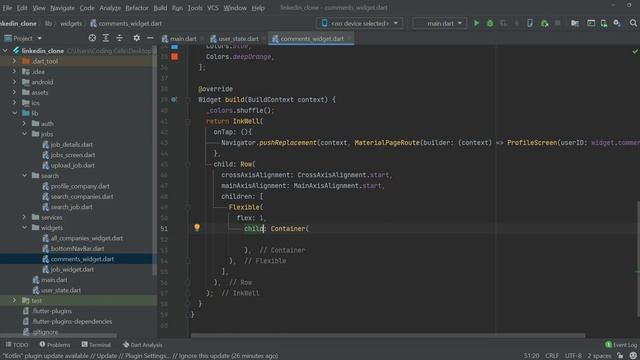Screen dimensions: 640x360
Task: Expand the services folder
Action: (x=24, y=217)
